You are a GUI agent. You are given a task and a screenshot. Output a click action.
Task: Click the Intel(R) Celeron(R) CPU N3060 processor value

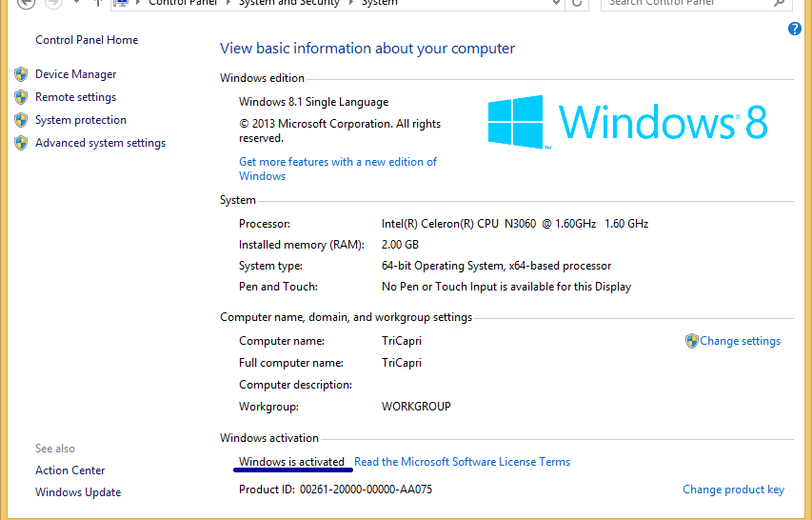515,224
